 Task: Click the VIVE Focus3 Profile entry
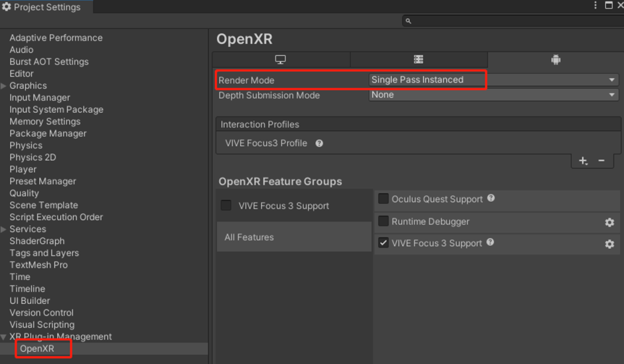(266, 143)
